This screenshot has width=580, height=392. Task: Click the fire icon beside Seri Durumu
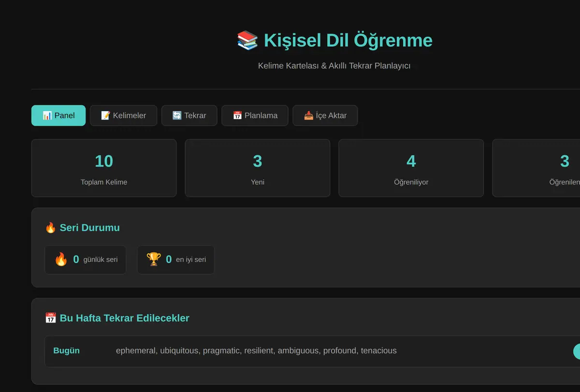50,228
